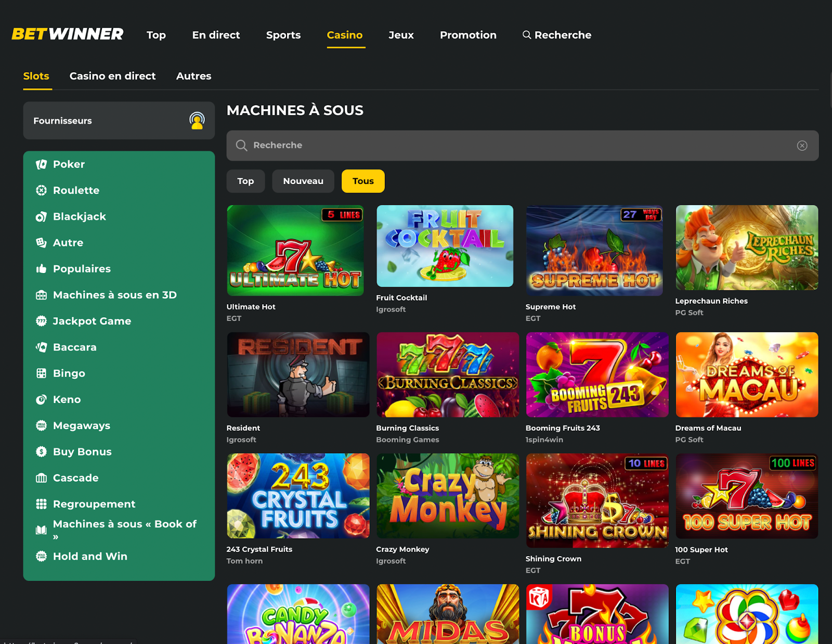
Task: Open the Dreams of Macau thumbnail
Action: tap(747, 375)
